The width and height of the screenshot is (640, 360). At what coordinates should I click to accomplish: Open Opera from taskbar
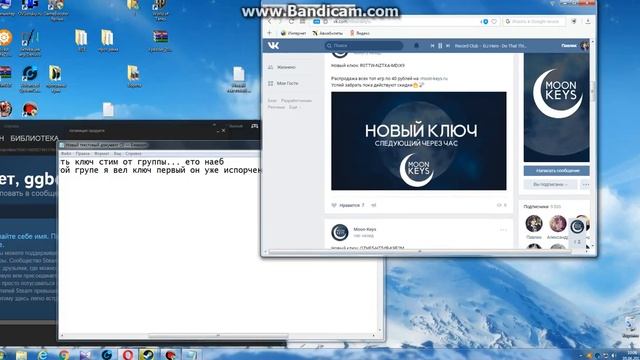[x=128, y=355]
